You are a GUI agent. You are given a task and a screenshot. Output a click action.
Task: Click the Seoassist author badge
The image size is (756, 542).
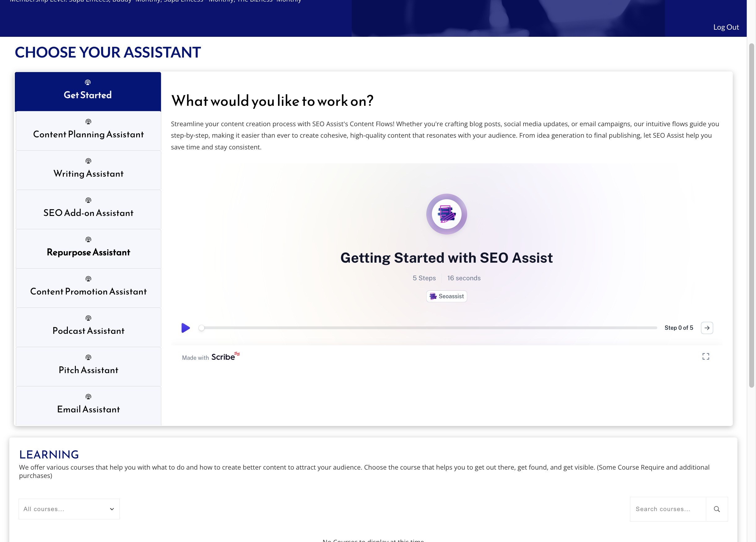[x=447, y=296]
